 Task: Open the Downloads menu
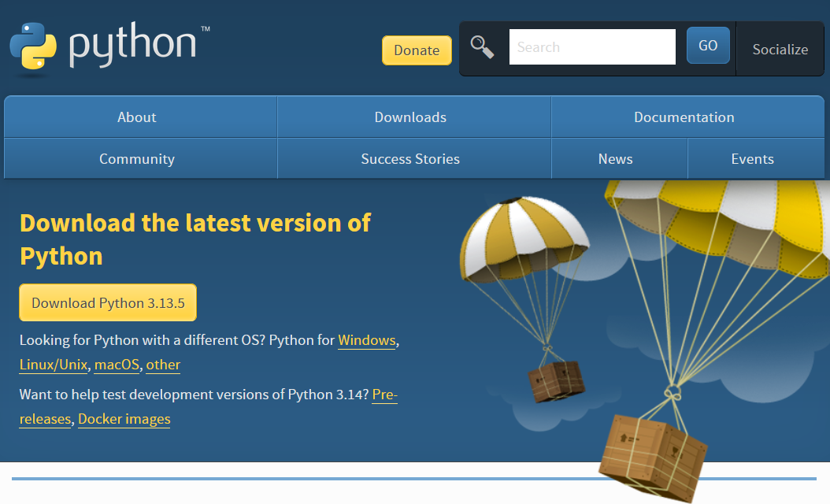click(410, 117)
